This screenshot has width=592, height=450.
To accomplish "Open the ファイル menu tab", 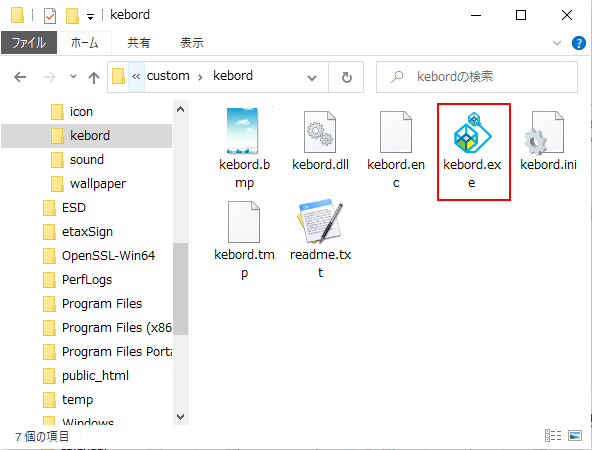I will coord(29,43).
